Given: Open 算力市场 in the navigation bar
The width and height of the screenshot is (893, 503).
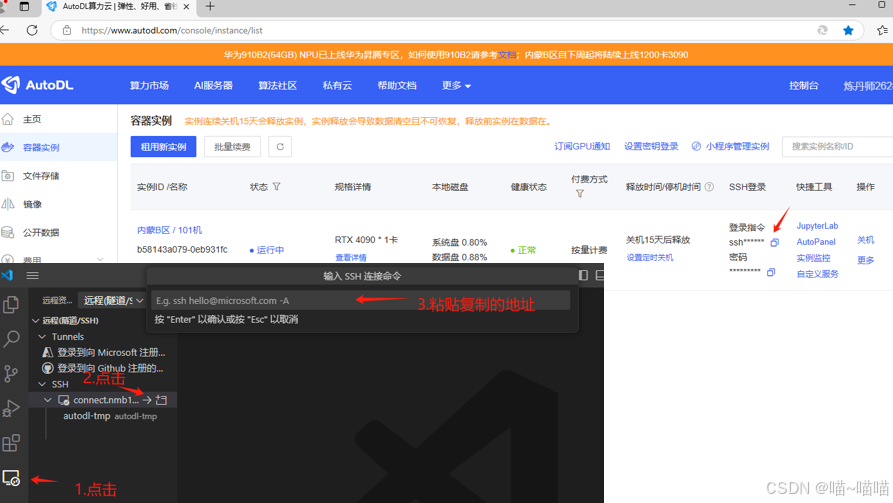Looking at the screenshot, I should (x=149, y=85).
